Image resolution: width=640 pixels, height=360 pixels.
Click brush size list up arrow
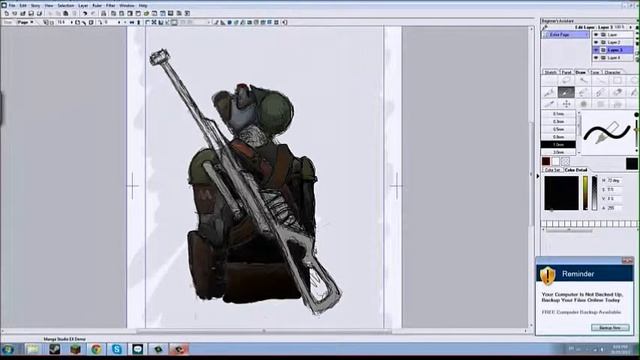point(579,114)
